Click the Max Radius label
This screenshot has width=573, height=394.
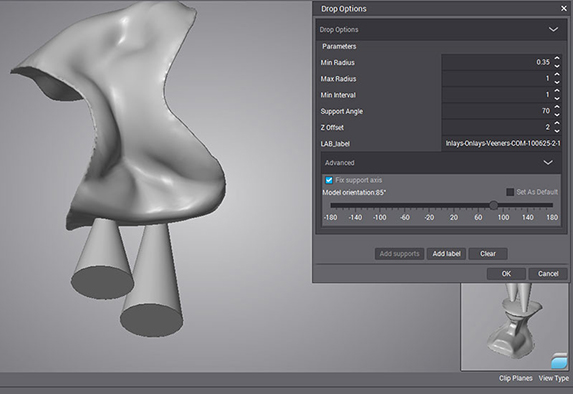[338, 79]
